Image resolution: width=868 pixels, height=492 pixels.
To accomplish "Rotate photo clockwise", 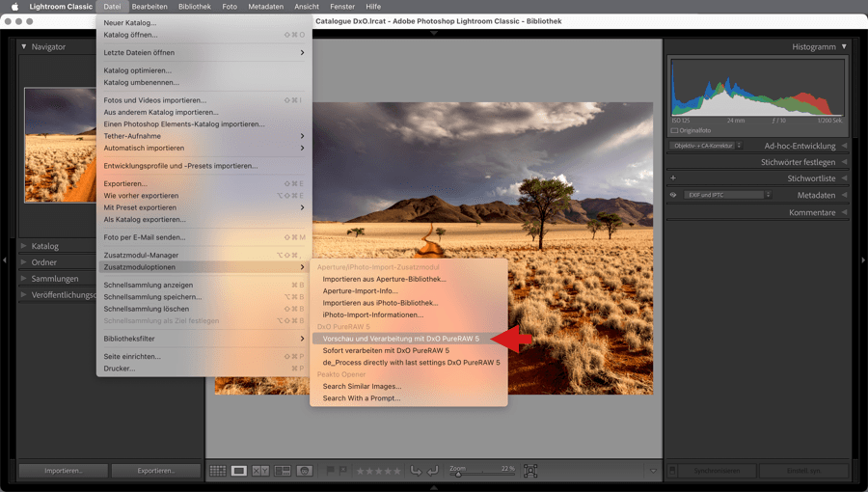I will (x=433, y=471).
